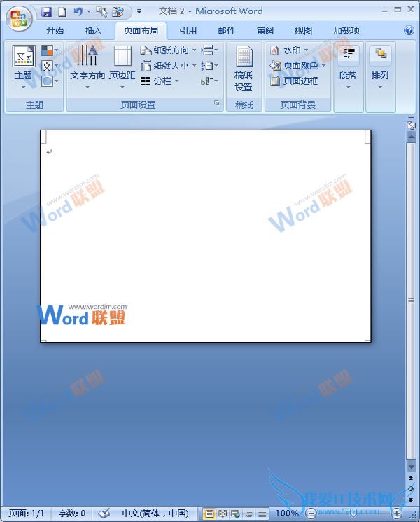Screen dimensions: 420x522
Task: Open line numbers dropdown icon
Action: [x=209, y=66]
